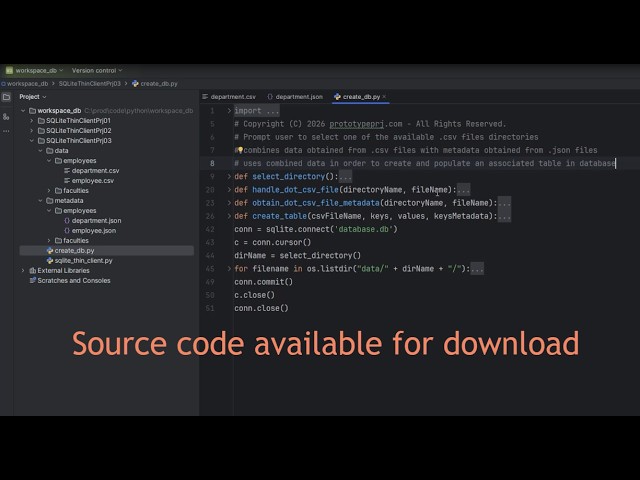The width and height of the screenshot is (640, 480).
Task: Click the c.close() line
Action: pos(254,295)
